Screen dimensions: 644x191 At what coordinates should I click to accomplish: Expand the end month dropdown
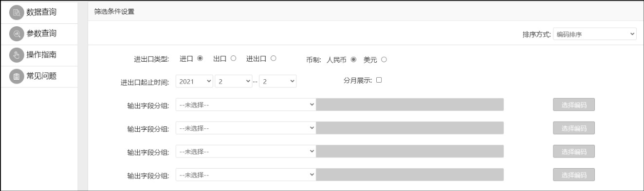(x=277, y=82)
